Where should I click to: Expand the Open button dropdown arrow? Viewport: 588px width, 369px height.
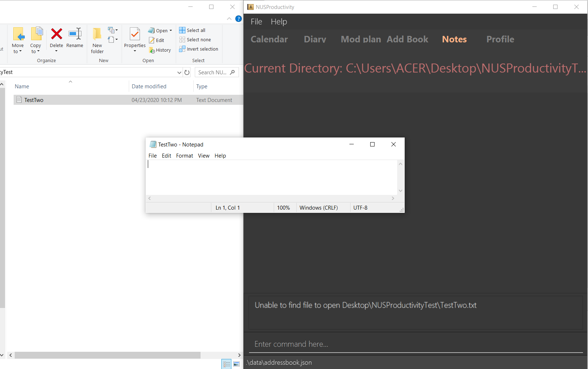tap(171, 31)
